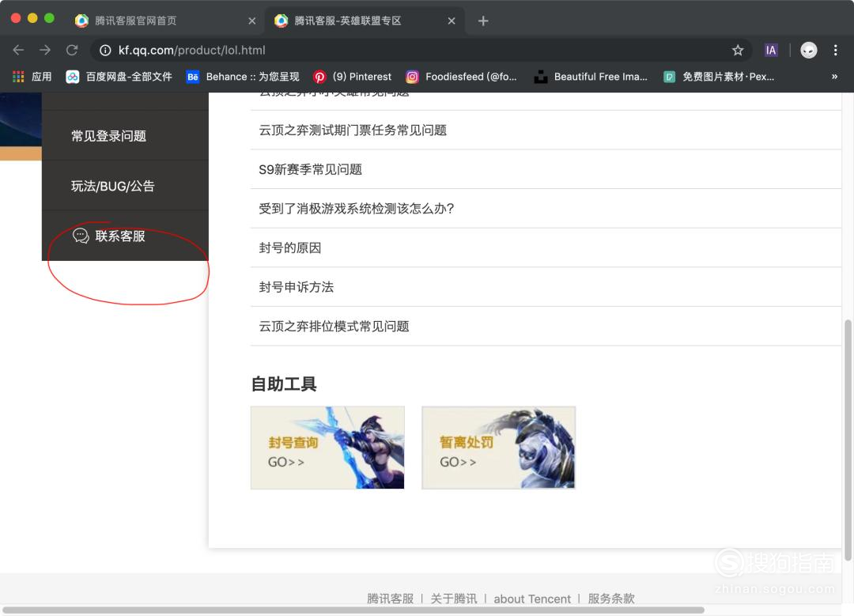The width and height of the screenshot is (854, 616).
Task: Click 关于腾讯 footer link
Action: point(454,599)
